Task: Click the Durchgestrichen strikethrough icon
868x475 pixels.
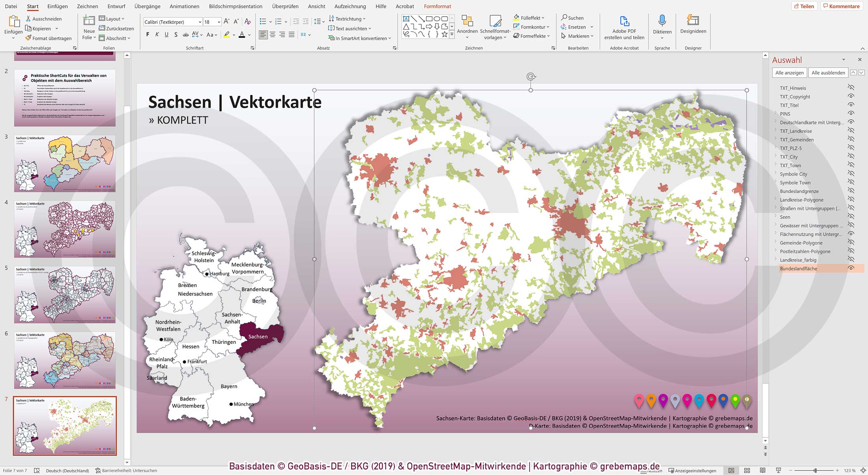Action: tap(185, 34)
